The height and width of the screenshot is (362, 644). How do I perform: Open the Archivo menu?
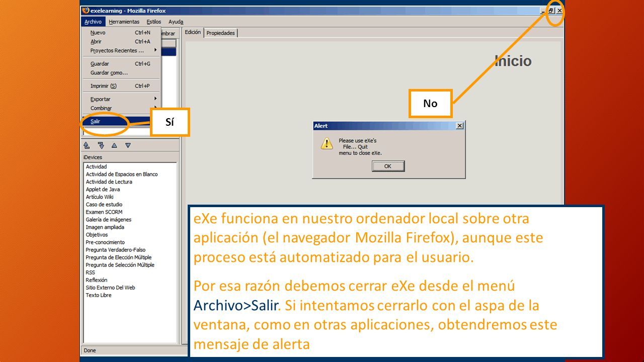click(x=93, y=22)
